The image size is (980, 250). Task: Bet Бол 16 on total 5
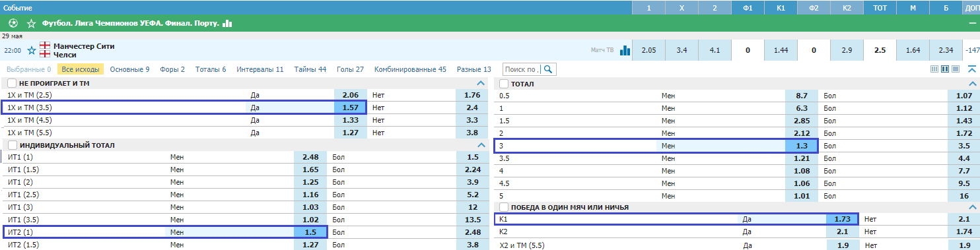[x=963, y=196]
